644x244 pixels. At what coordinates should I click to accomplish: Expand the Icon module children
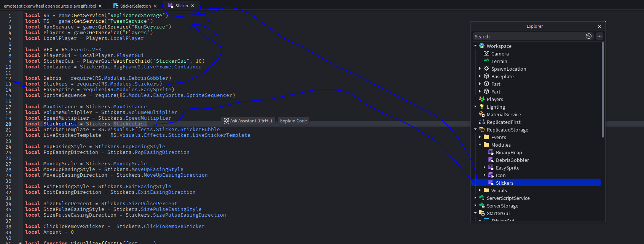[485, 175]
